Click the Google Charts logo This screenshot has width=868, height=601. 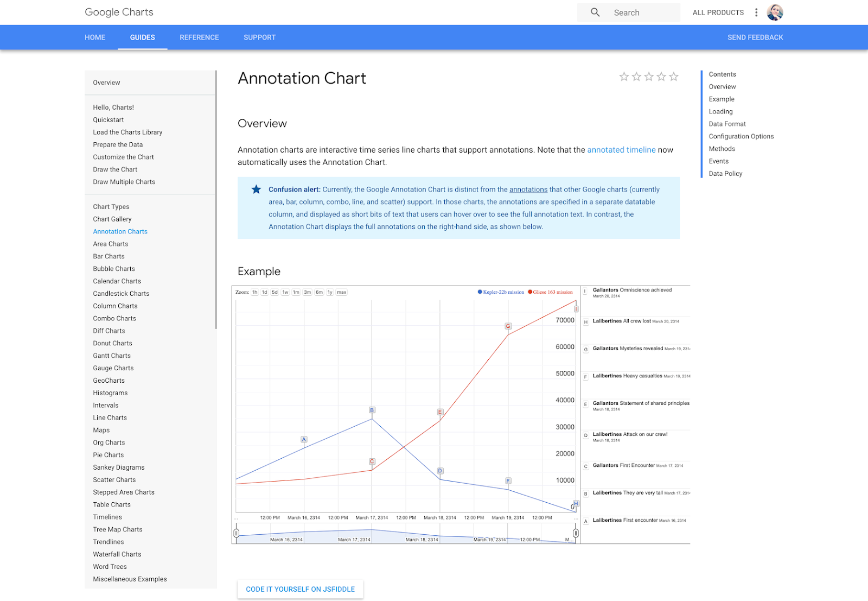[118, 12]
